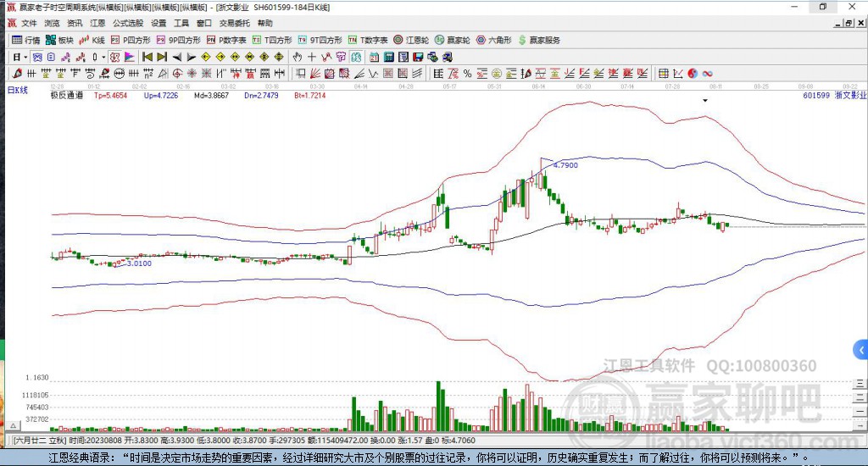The width and height of the screenshot is (868, 466).
Task: Click the first yellow diamond left-arrow icon
Action: (x=206, y=57)
